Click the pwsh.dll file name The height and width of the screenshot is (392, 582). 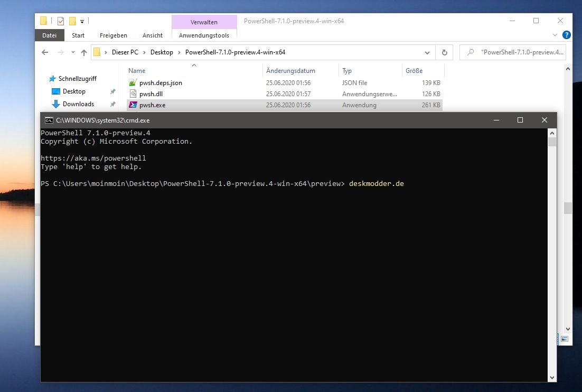pyautogui.click(x=151, y=94)
